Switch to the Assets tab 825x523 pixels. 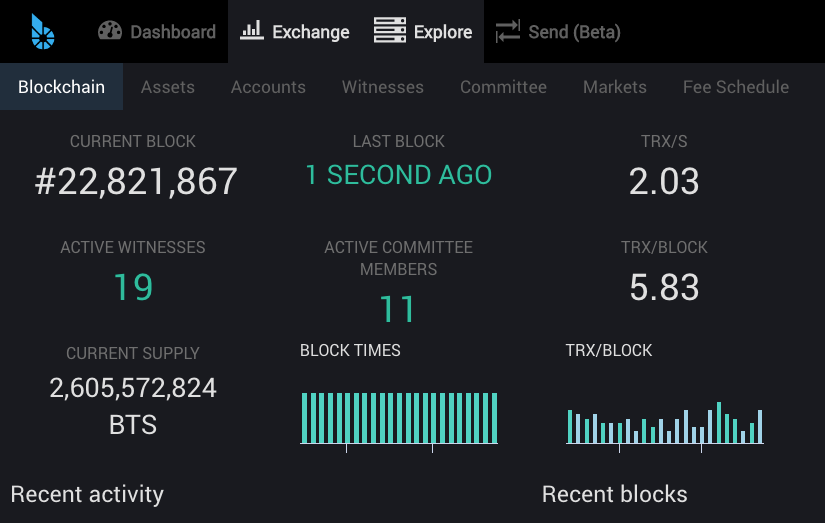tap(168, 87)
